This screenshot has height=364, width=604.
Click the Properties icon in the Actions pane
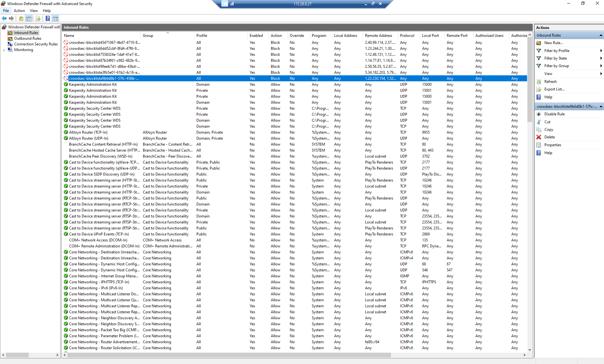539,145
